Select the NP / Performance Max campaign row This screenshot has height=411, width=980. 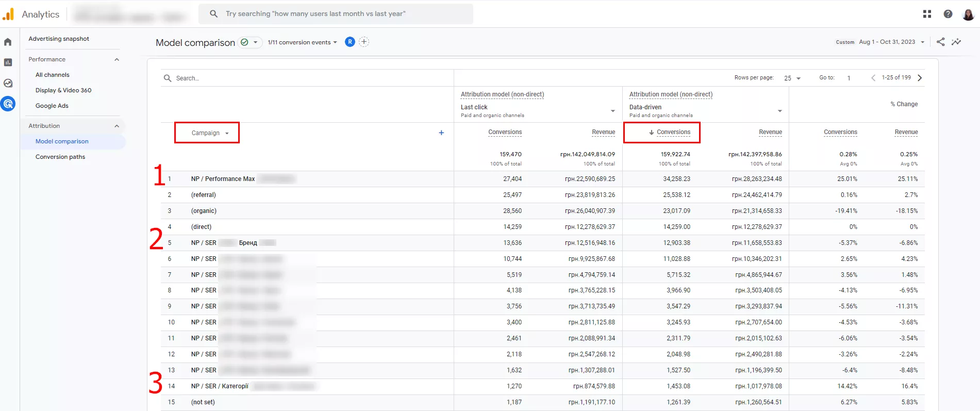[x=542, y=179]
